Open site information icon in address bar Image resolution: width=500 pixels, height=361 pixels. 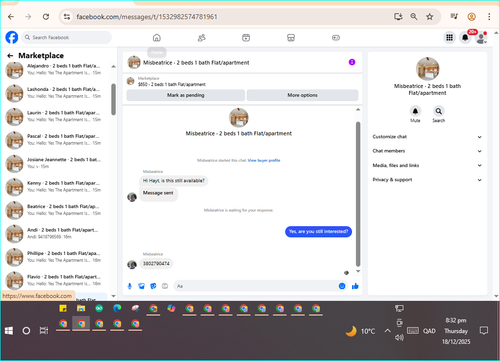pos(67,17)
